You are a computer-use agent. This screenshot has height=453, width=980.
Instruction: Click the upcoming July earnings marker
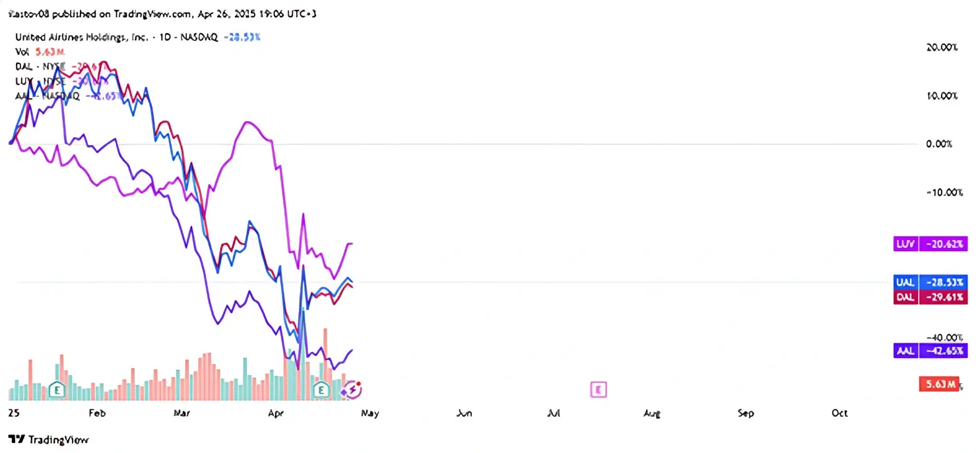pos(599,390)
